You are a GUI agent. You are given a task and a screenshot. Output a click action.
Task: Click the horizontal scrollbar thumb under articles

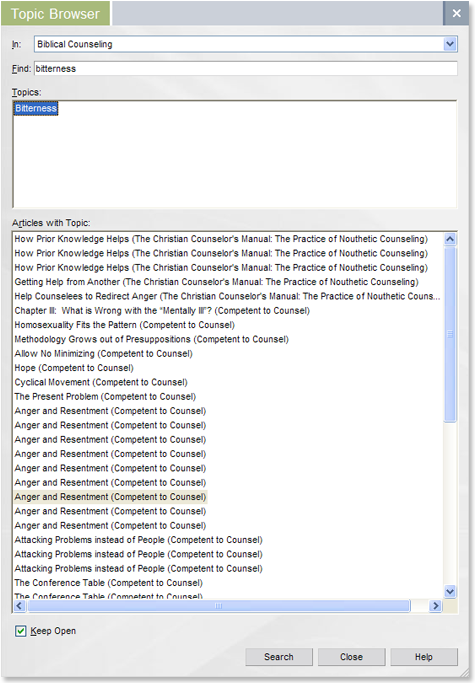point(219,605)
